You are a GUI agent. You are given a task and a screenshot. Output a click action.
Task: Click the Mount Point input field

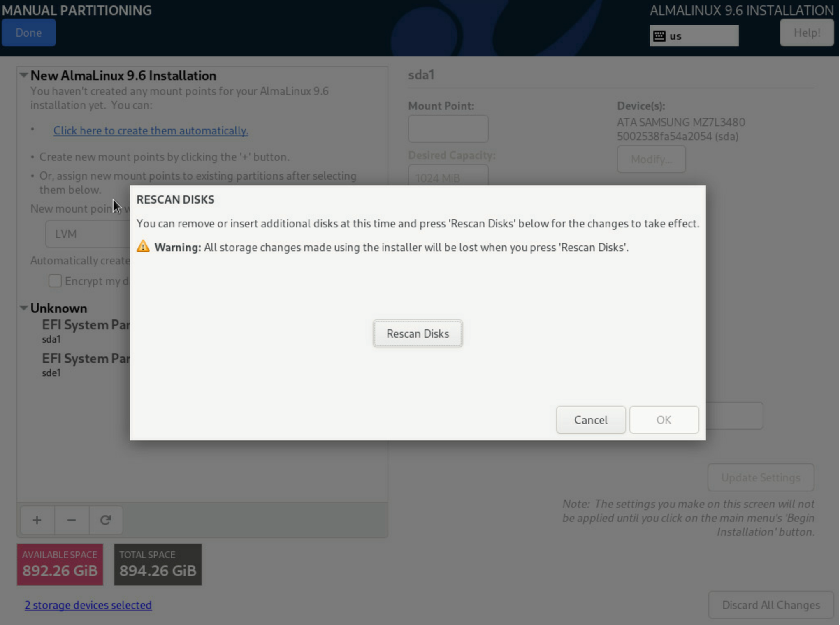coord(448,129)
